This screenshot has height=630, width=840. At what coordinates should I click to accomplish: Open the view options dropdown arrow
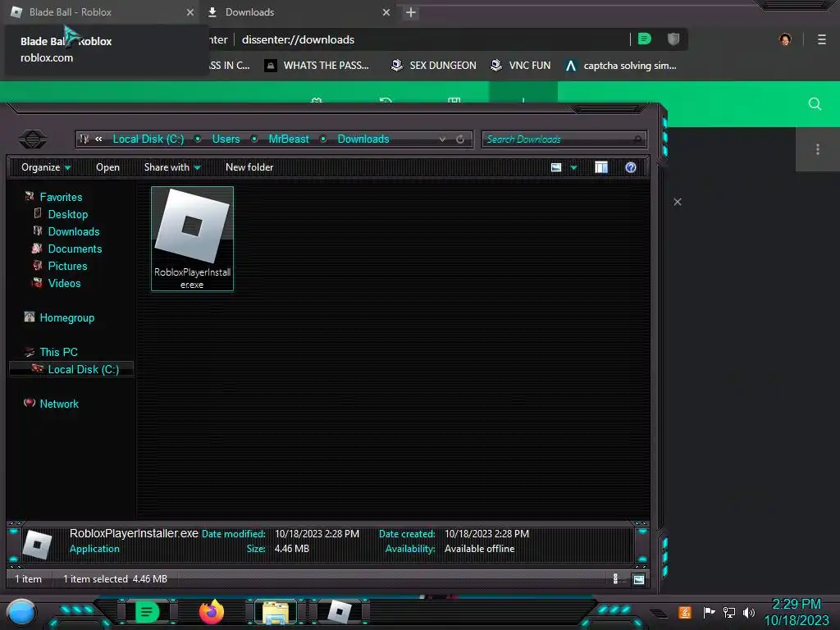[x=573, y=167]
